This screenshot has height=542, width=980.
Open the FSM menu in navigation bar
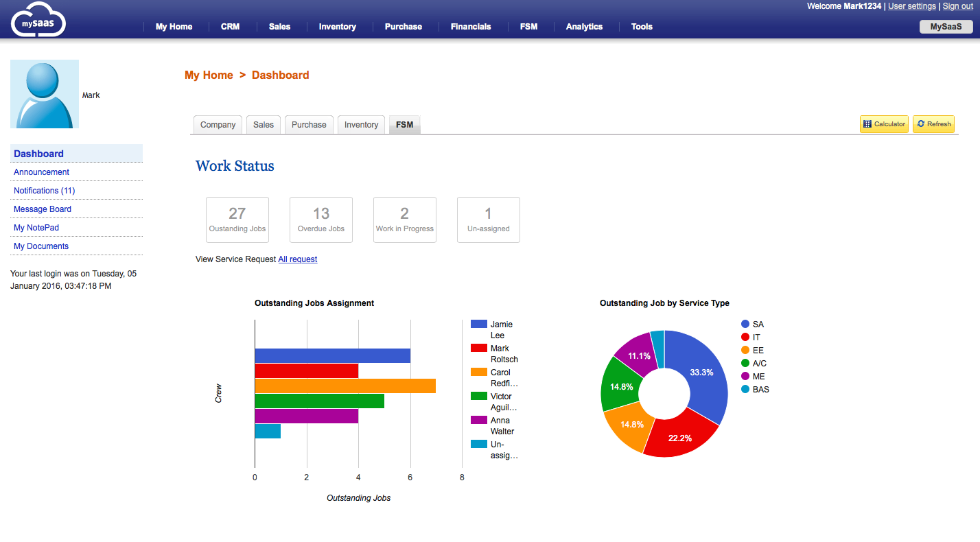528,27
